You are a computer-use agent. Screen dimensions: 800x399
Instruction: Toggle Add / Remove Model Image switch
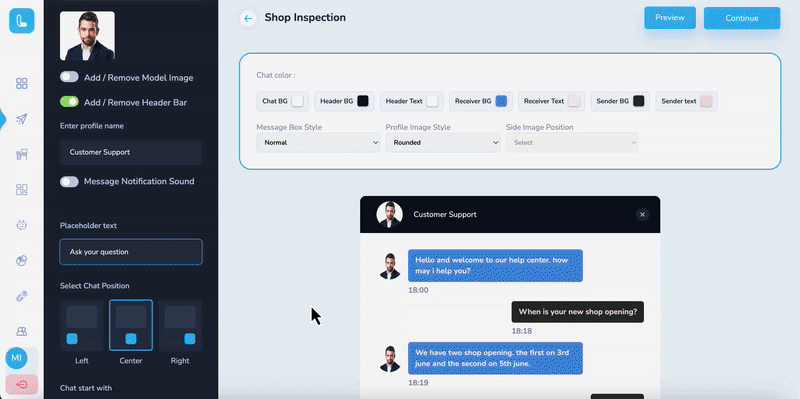[69, 77]
